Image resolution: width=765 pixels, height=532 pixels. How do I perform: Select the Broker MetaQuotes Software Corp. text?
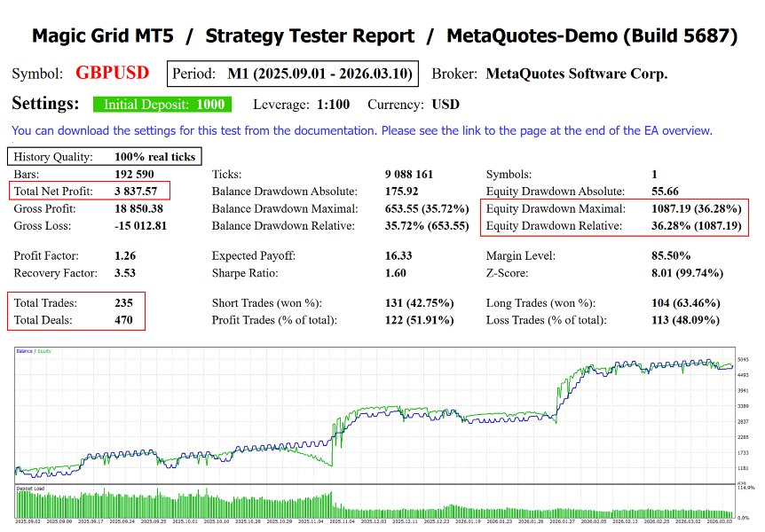[x=577, y=74]
